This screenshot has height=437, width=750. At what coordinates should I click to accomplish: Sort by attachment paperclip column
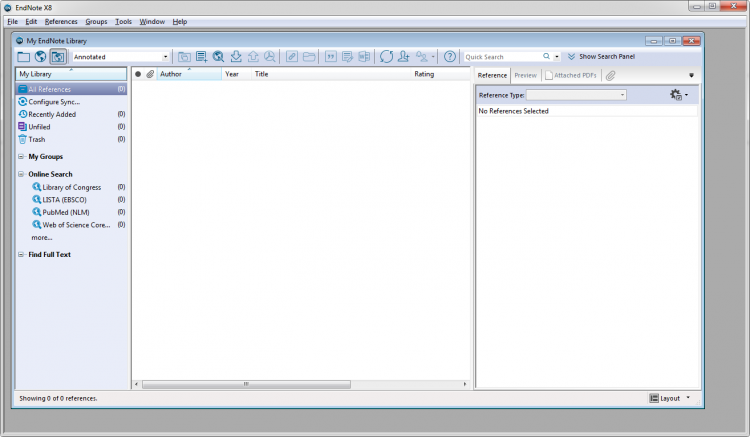[x=150, y=74]
